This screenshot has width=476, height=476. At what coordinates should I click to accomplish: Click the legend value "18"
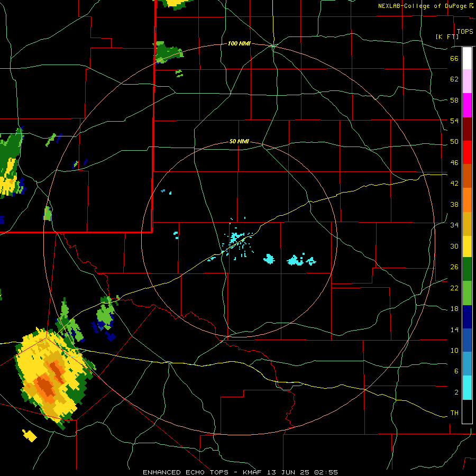[x=454, y=309]
